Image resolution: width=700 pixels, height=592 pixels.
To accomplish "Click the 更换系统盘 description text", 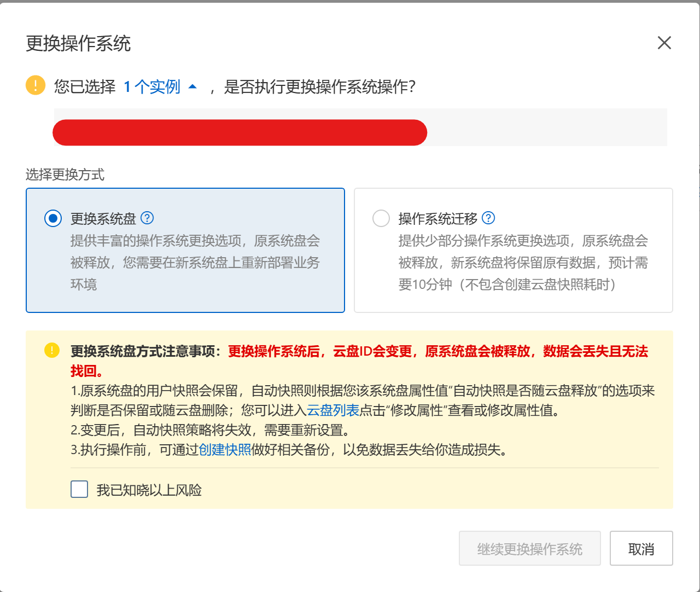I will point(195,263).
